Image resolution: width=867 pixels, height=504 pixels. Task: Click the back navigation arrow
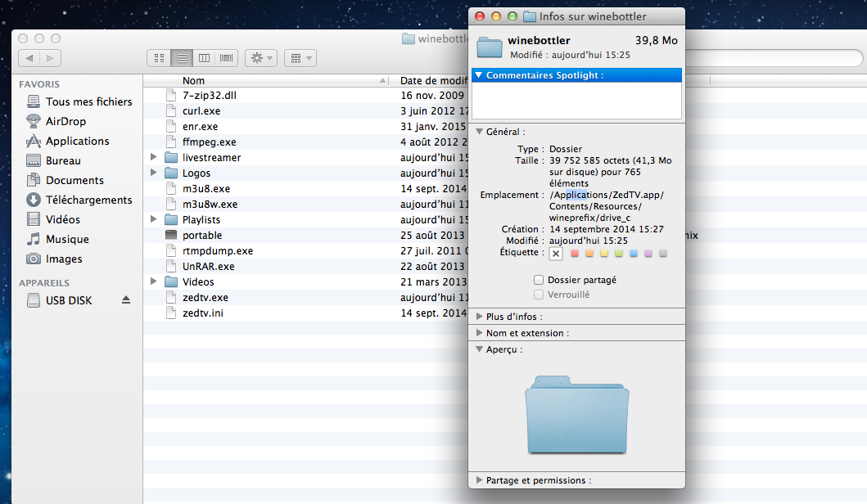[29, 58]
